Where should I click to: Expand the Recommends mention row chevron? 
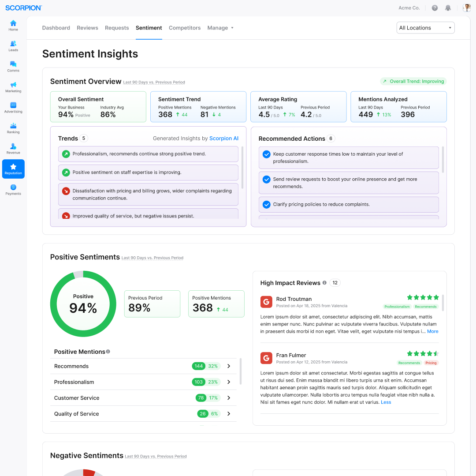click(229, 366)
